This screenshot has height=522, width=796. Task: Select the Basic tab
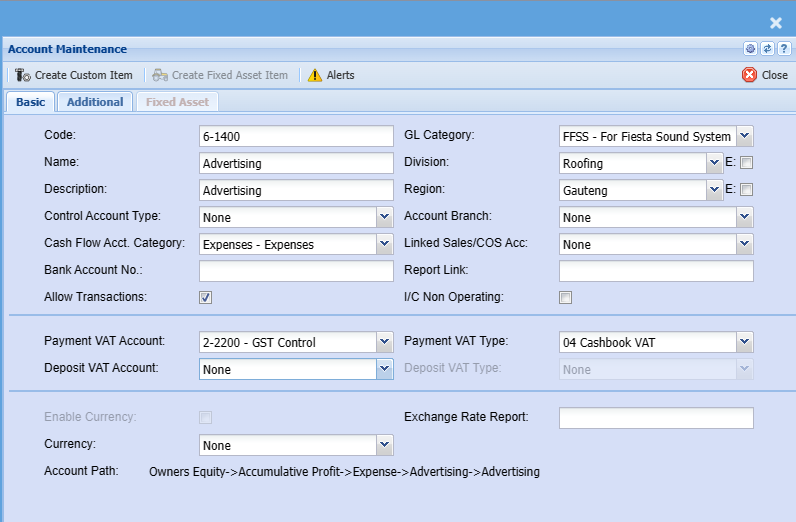coord(30,102)
